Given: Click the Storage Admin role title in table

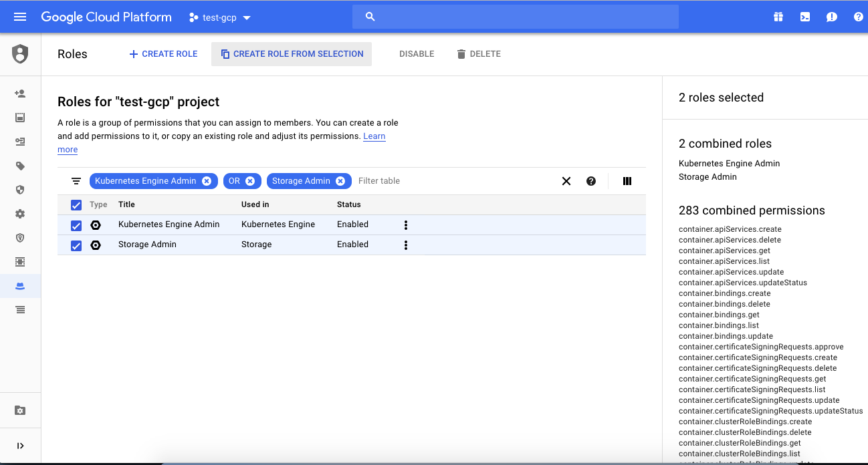Looking at the screenshot, I should pyautogui.click(x=147, y=245).
